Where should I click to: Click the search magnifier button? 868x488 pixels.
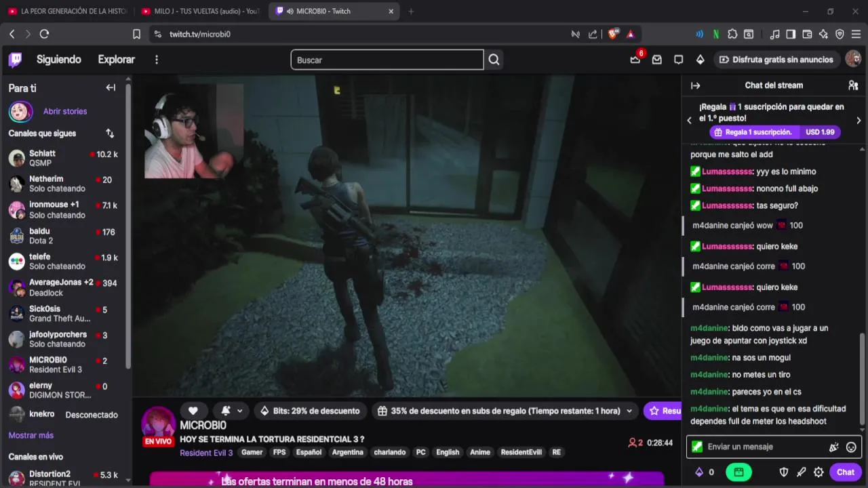pos(494,60)
